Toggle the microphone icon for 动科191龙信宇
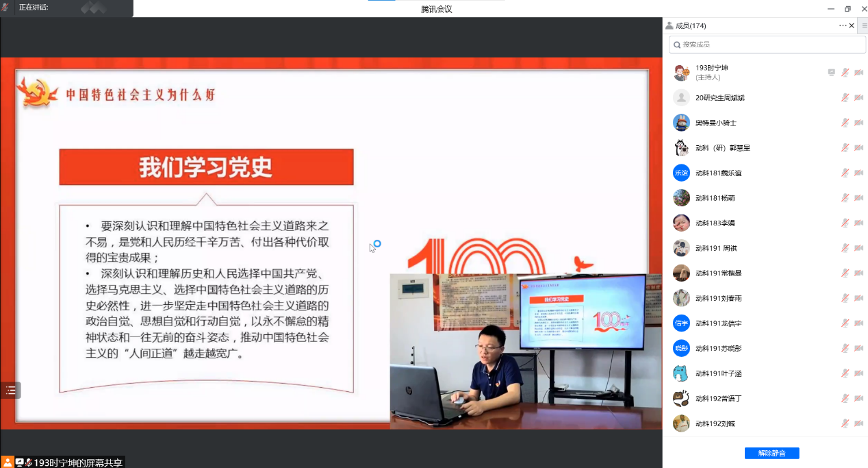This screenshot has height=468, width=868. click(x=845, y=323)
